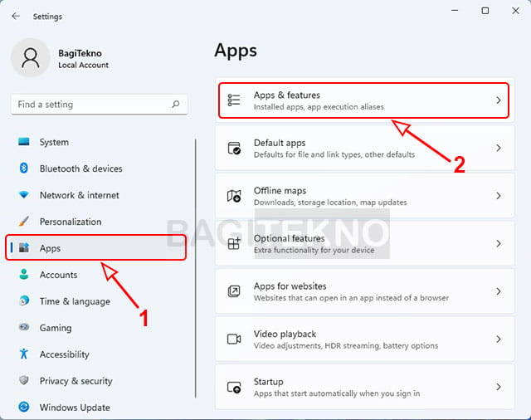The image size is (531, 420).
Task: Click the Default apps icon
Action: [x=234, y=148]
